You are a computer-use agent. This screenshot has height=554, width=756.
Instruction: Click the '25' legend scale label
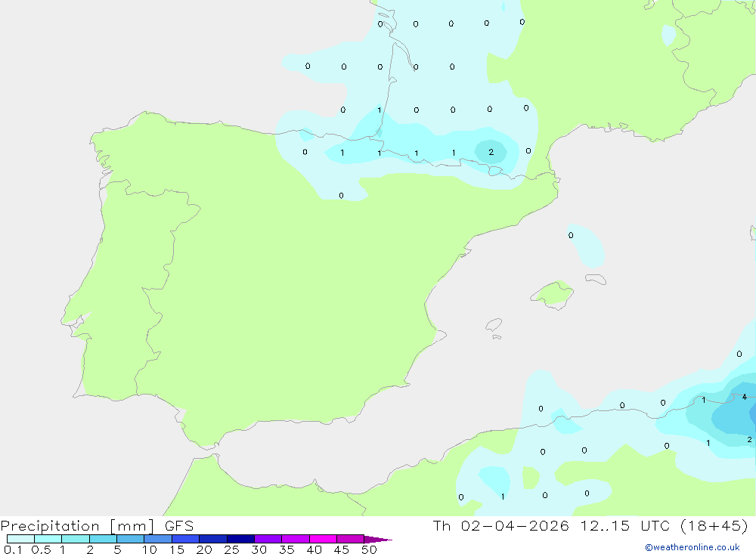(232, 549)
